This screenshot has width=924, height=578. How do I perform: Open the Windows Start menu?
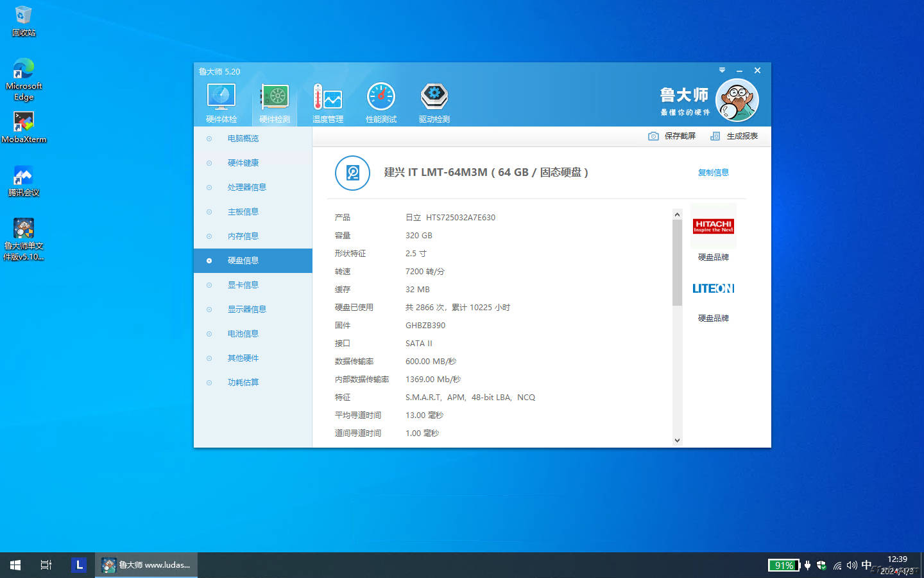point(15,565)
